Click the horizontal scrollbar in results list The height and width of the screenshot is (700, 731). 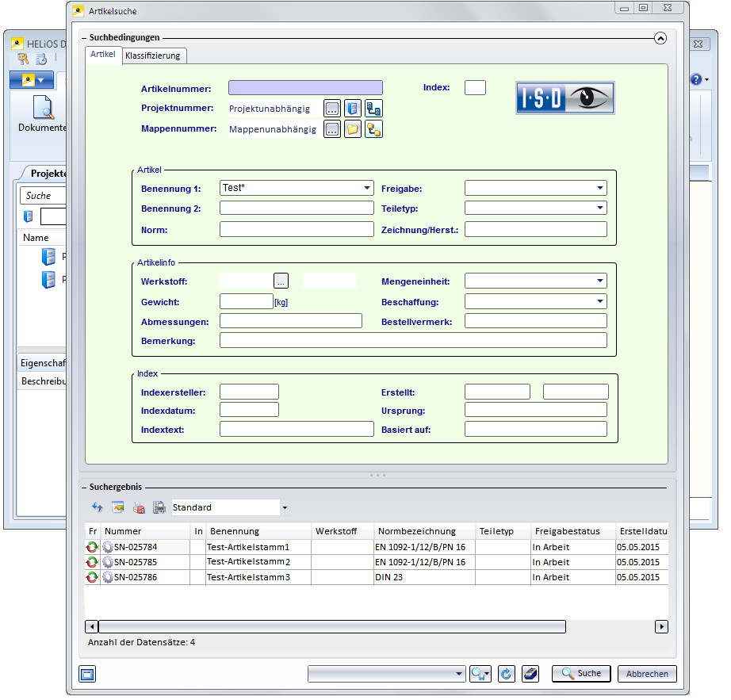point(331,627)
